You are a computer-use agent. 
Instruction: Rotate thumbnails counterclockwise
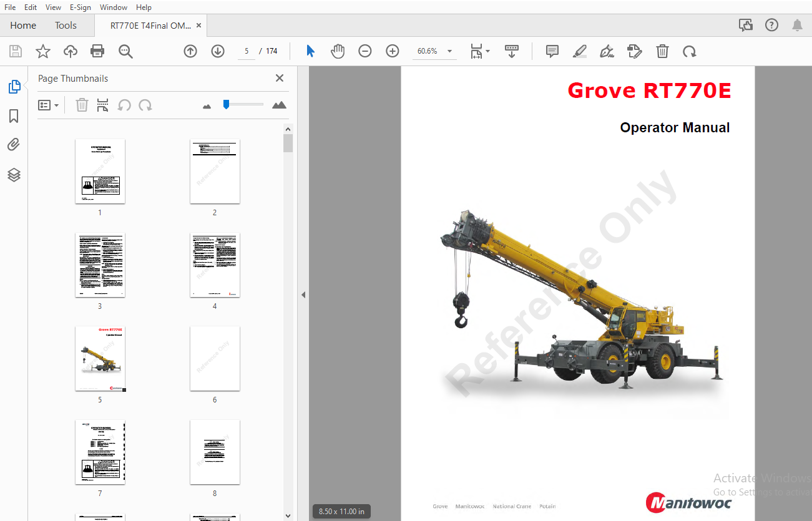[x=124, y=105]
